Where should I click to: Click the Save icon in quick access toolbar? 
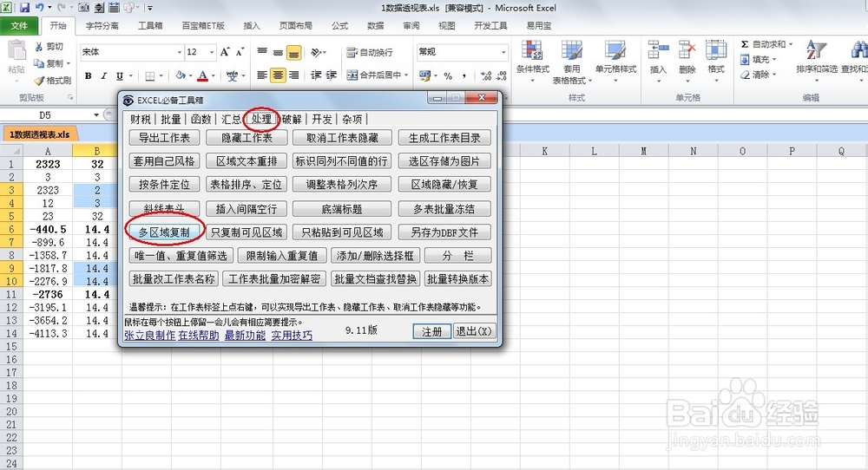pyautogui.click(x=23, y=8)
